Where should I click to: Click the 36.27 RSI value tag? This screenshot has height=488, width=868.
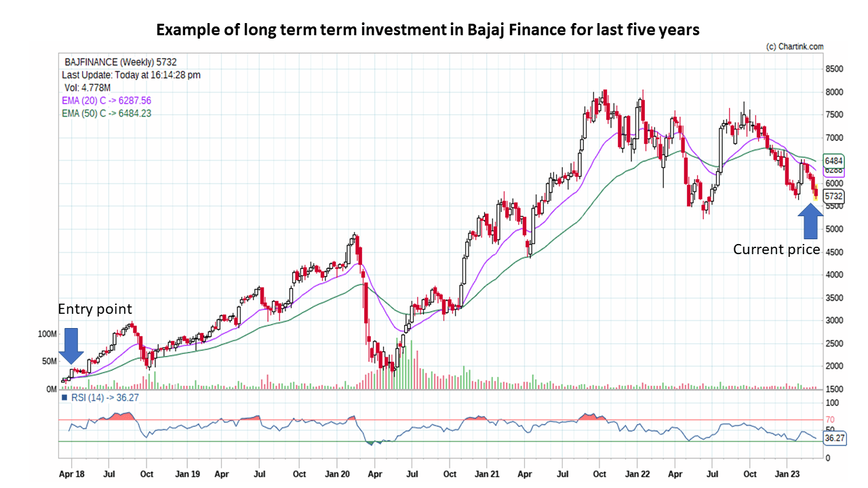click(834, 439)
